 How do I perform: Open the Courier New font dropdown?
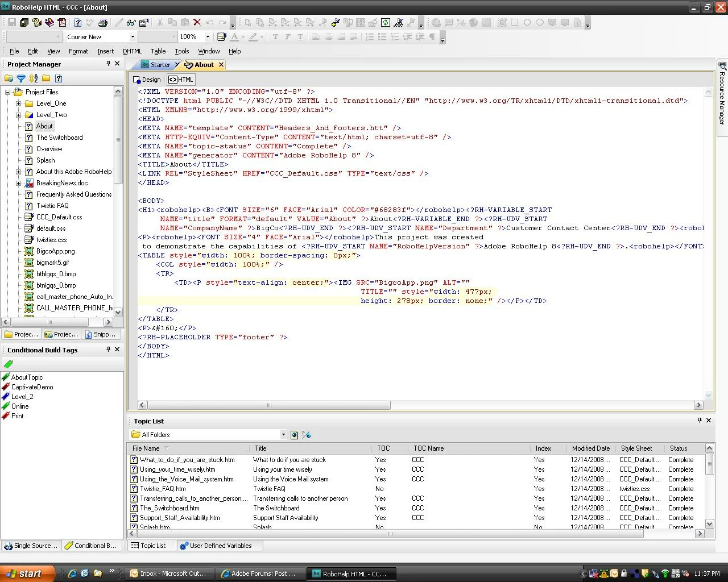pyautogui.click(x=133, y=37)
